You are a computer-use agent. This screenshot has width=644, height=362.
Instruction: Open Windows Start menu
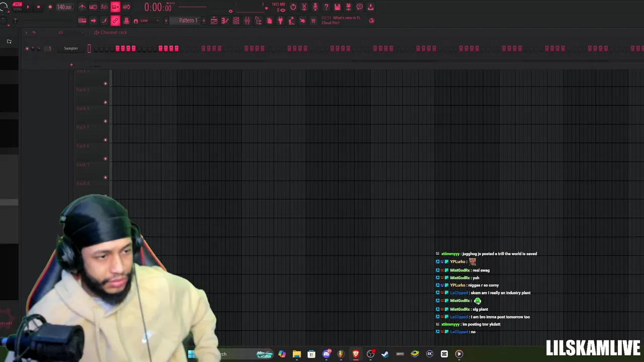pyautogui.click(x=191, y=354)
